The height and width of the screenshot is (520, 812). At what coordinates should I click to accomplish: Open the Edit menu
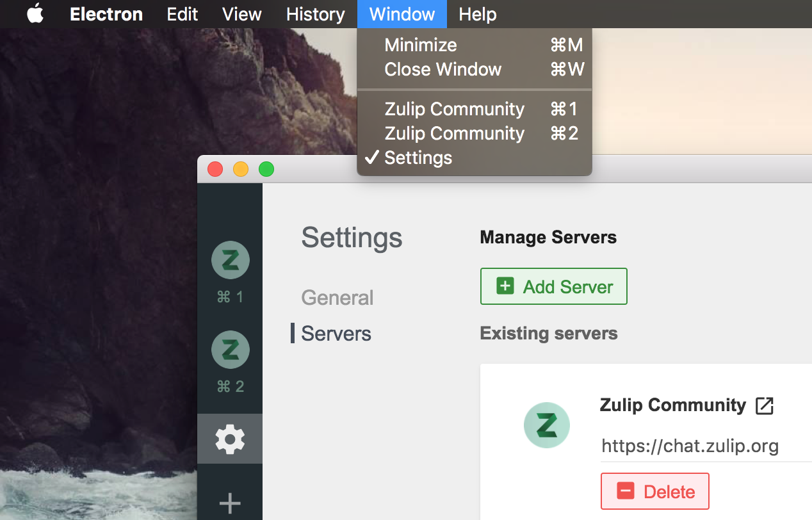(x=183, y=14)
